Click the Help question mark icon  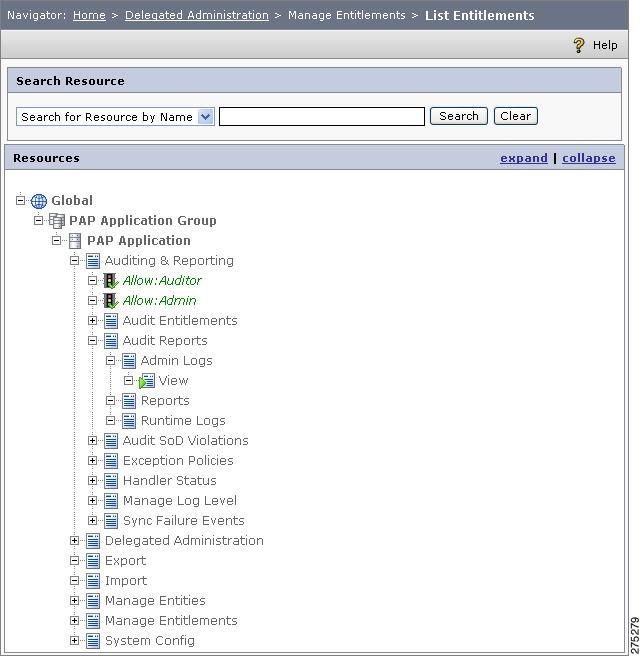pos(579,45)
